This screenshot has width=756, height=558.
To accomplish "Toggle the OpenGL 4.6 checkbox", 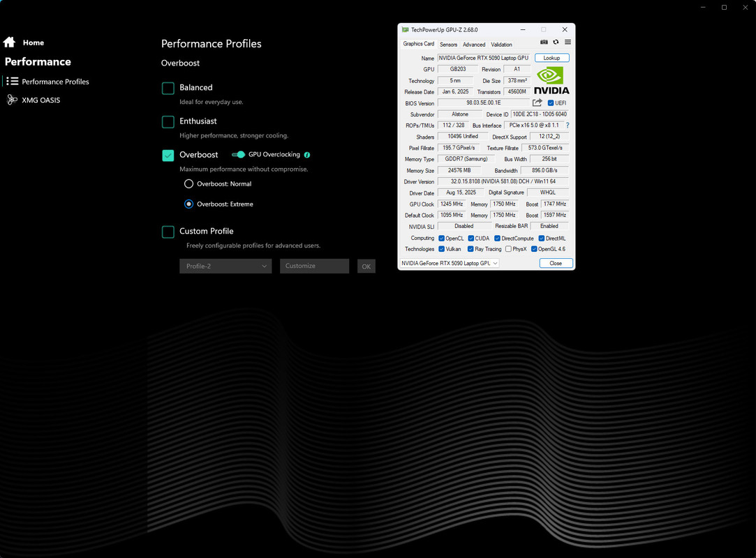I will pos(534,249).
